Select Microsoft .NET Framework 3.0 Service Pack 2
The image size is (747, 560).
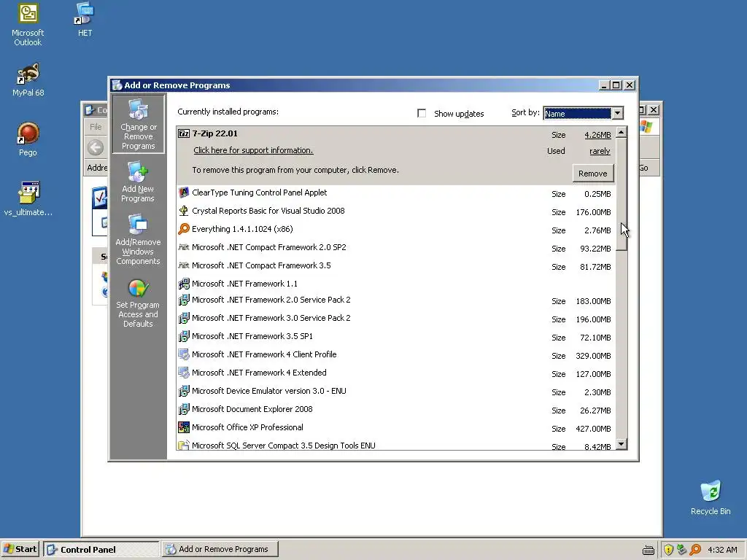[395, 319]
